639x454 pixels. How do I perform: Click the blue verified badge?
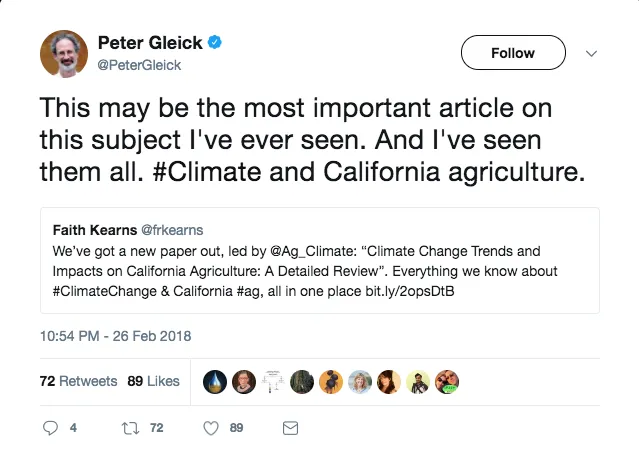click(x=215, y=43)
